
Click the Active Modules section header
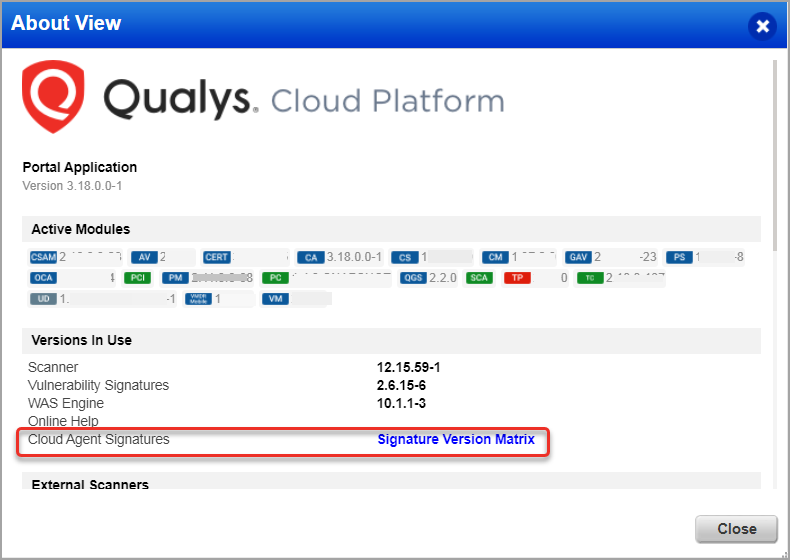[x=391, y=229]
